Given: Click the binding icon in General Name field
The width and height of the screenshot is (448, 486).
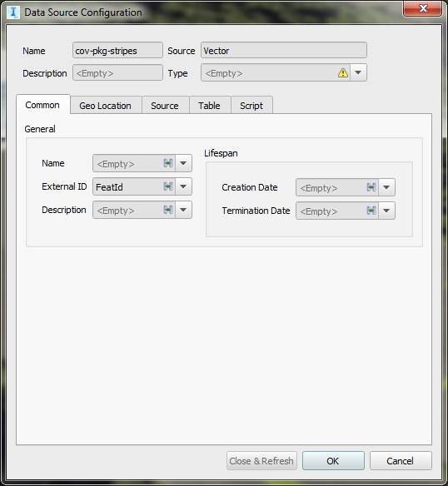Looking at the screenshot, I should (x=168, y=163).
